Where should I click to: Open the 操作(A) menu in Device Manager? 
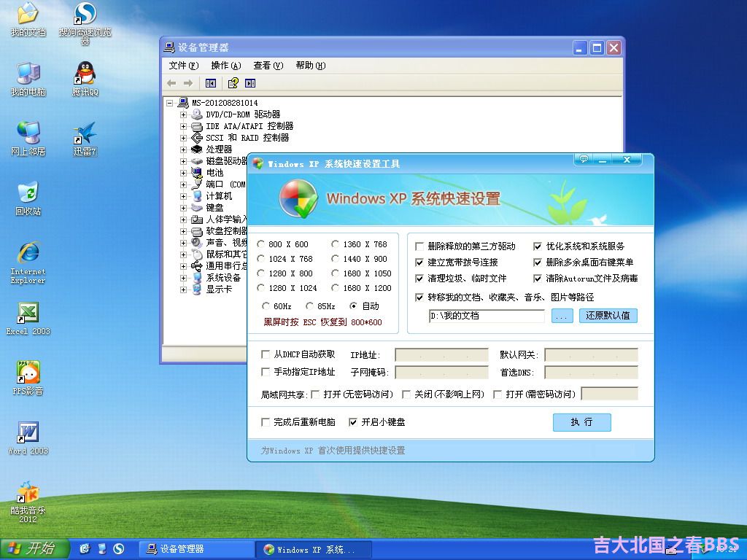pyautogui.click(x=226, y=66)
